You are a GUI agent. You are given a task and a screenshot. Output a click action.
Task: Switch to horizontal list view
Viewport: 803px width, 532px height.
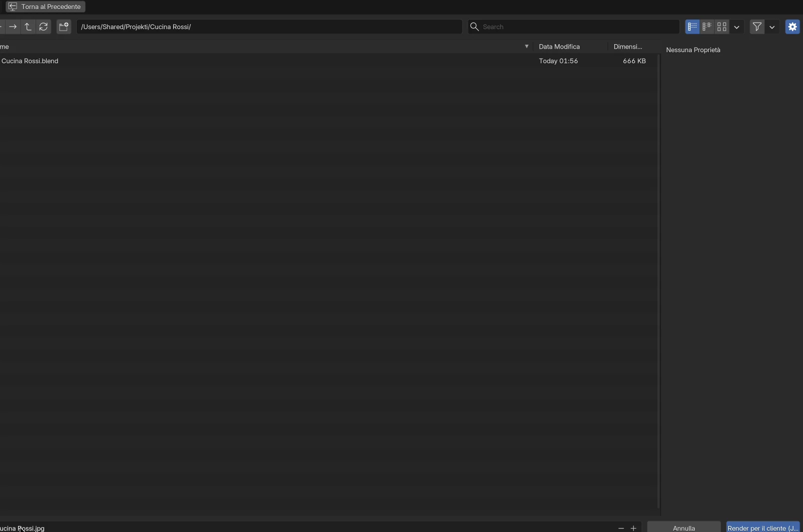pos(707,27)
